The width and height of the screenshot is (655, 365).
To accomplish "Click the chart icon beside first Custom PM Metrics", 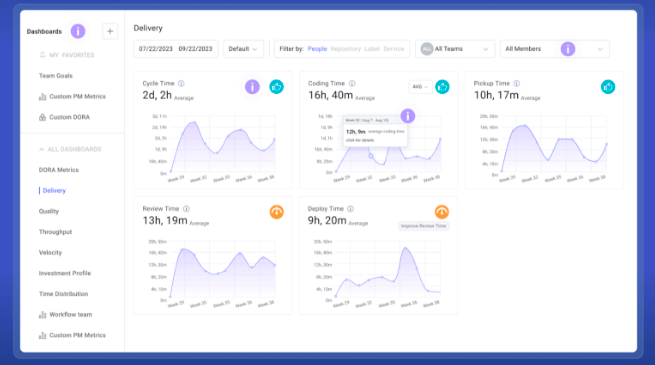I will 42,96.
